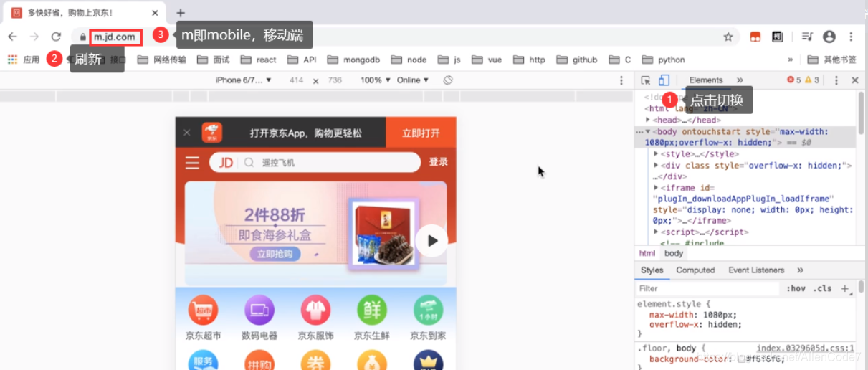Open the Chrome profile avatar icon
This screenshot has width=868, height=370.
829,37
